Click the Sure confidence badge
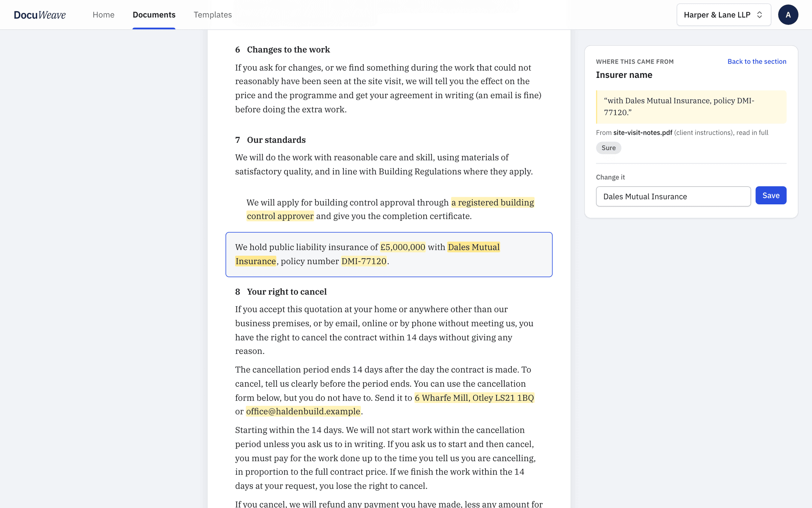Image resolution: width=812 pixels, height=508 pixels. [x=608, y=148]
